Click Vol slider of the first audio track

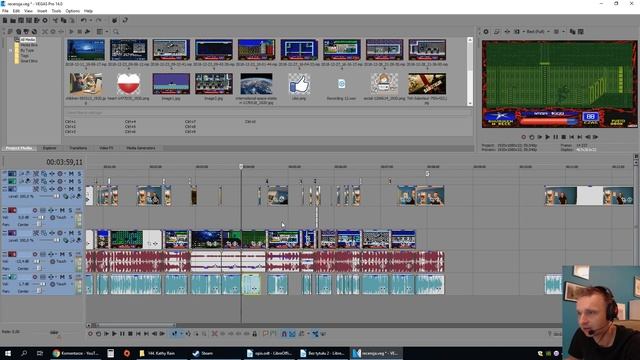(x=41, y=218)
